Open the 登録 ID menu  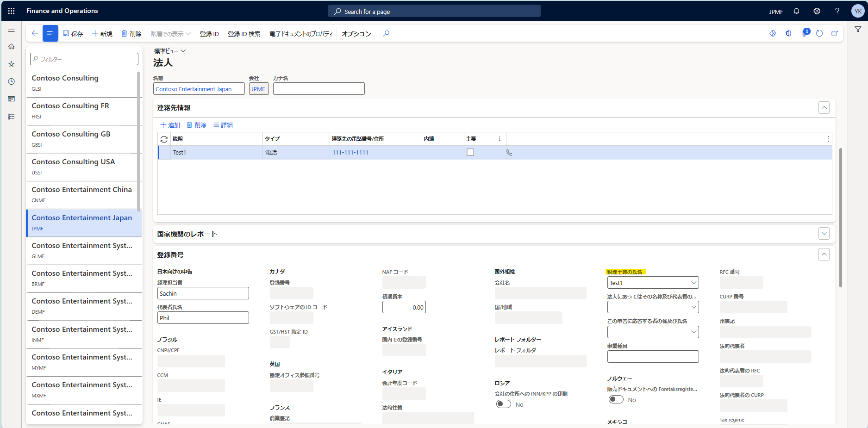[209, 34]
